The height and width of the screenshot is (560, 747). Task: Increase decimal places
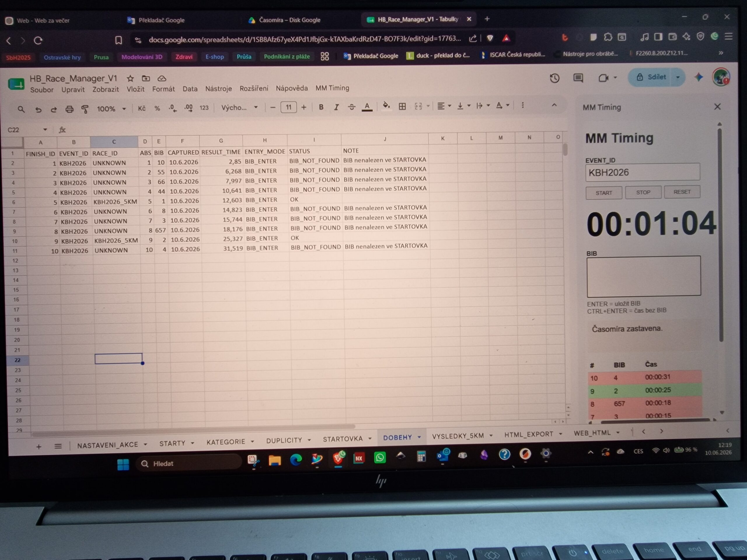(x=189, y=108)
